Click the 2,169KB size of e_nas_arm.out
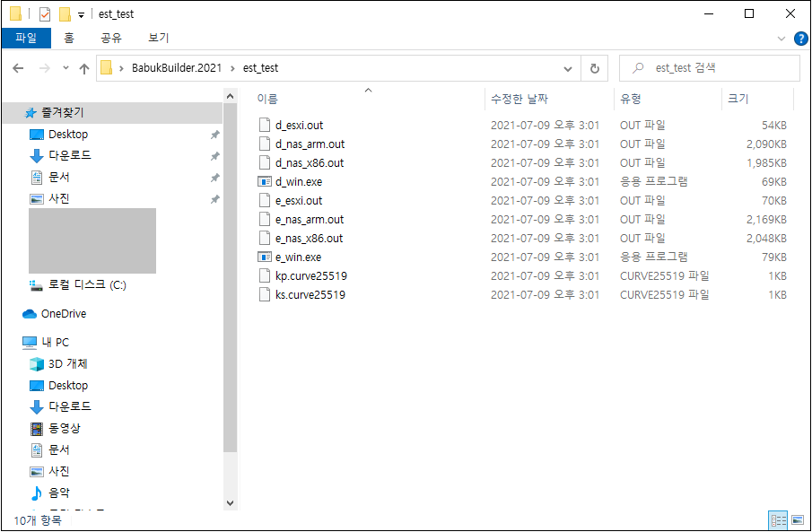 click(766, 219)
